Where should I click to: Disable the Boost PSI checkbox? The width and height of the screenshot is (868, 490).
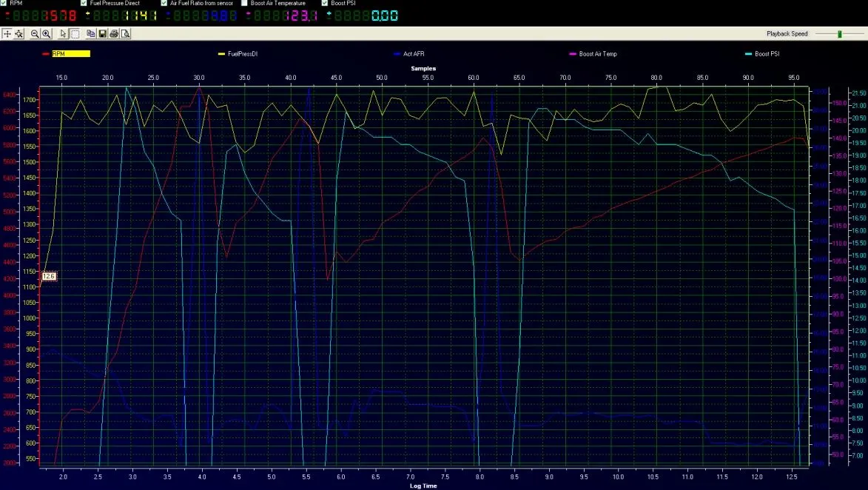pyautogui.click(x=324, y=4)
